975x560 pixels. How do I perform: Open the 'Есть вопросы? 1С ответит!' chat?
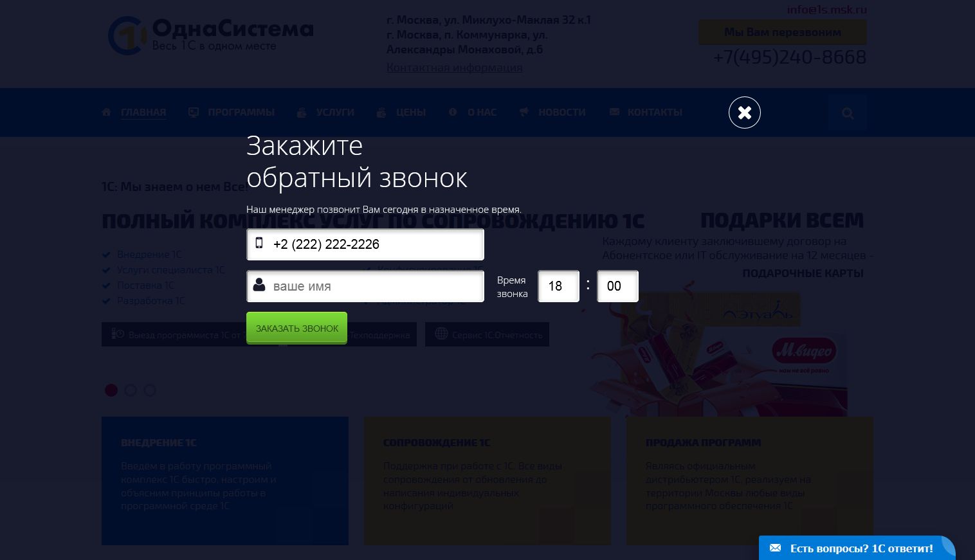857,548
